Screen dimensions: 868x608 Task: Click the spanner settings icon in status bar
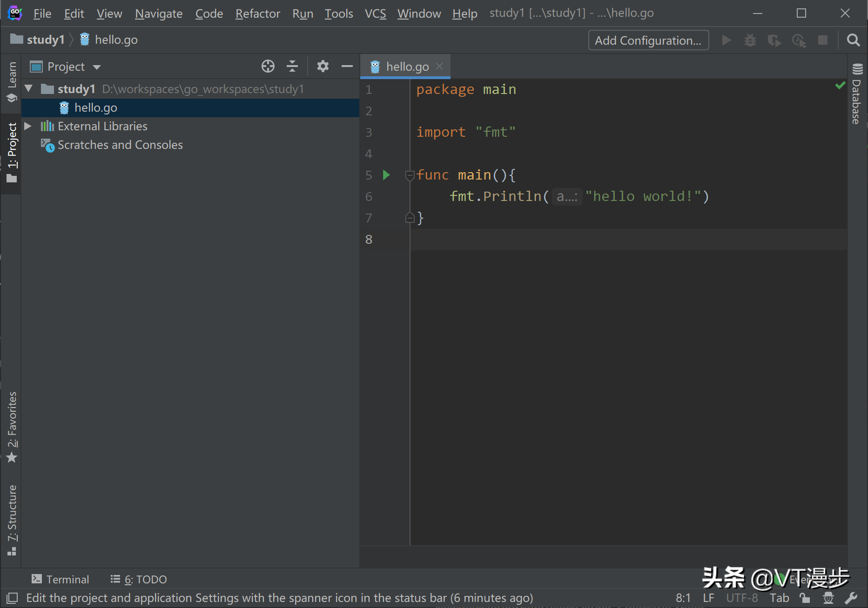click(851, 598)
